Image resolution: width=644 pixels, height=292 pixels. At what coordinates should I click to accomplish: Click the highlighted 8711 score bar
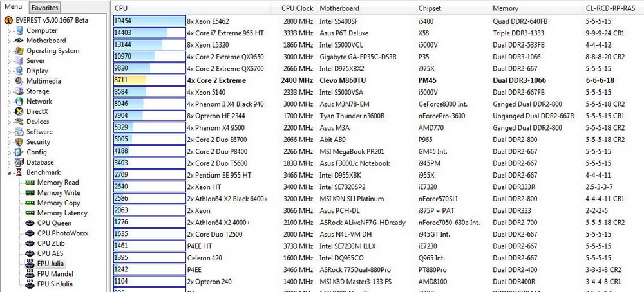point(149,80)
